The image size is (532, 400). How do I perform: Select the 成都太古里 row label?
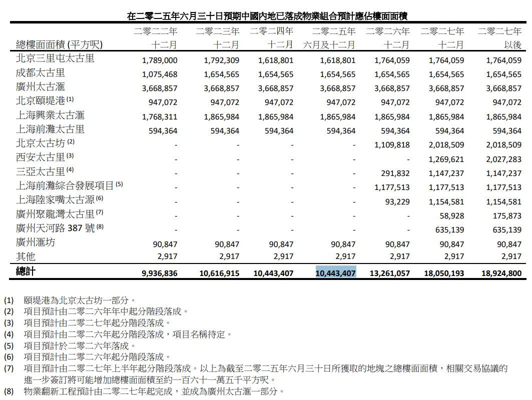41,73
